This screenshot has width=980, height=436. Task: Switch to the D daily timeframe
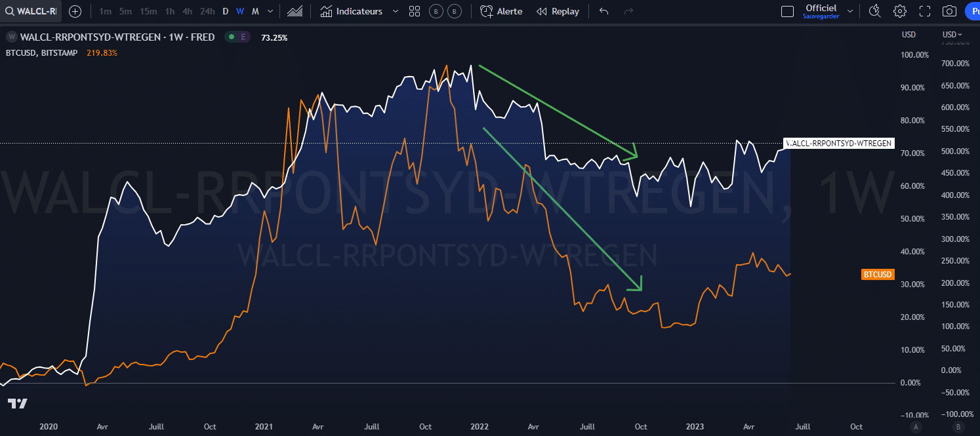click(x=226, y=11)
